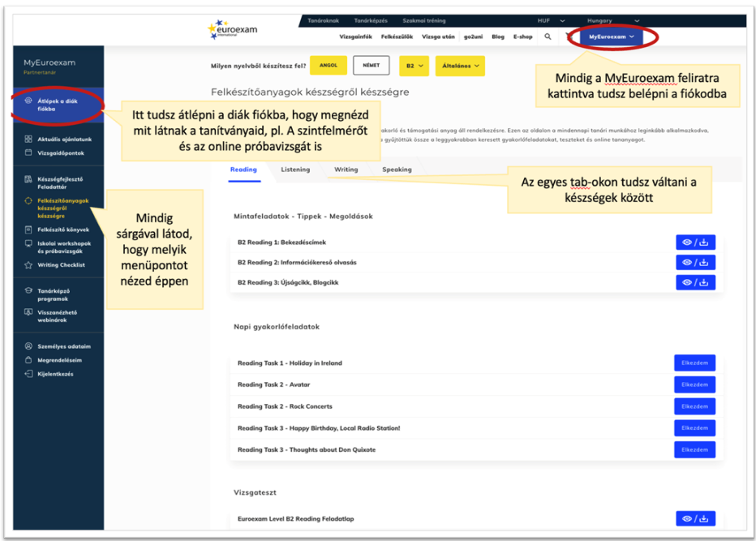The height and width of the screenshot is (541, 756).
Task: View or download B2 Reading 2: Információkereső olvasás
Action: click(695, 262)
